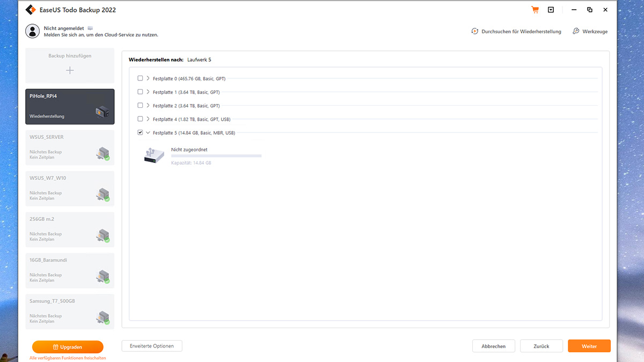Open the Werkzeuge menu
Screen dimensions: 644x362
pyautogui.click(x=590, y=32)
